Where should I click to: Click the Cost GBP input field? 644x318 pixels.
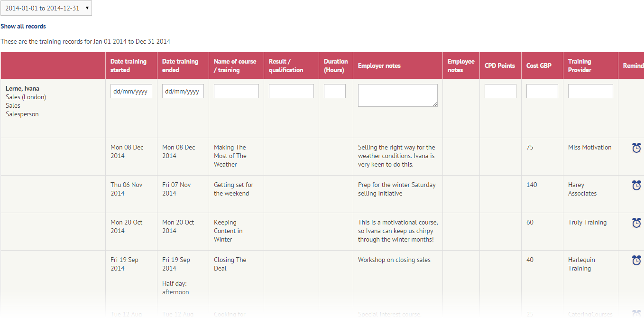[x=542, y=91]
